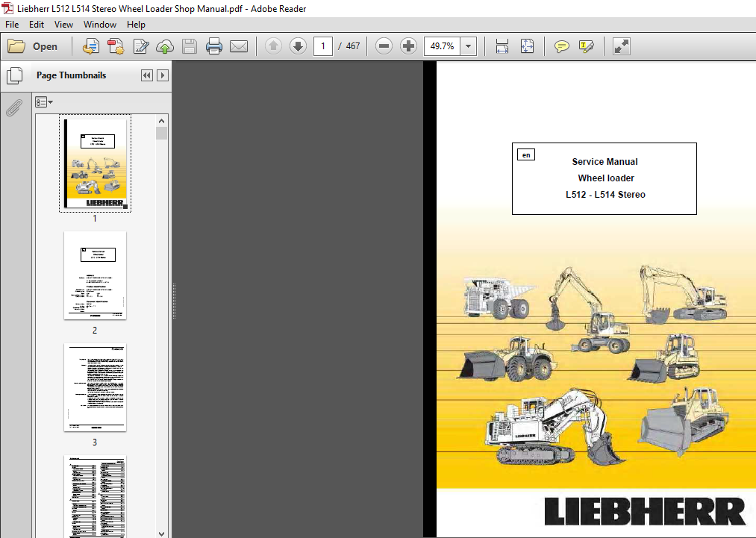This screenshot has height=538, width=756.
Task: Open the File menu
Action: click(12, 25)
